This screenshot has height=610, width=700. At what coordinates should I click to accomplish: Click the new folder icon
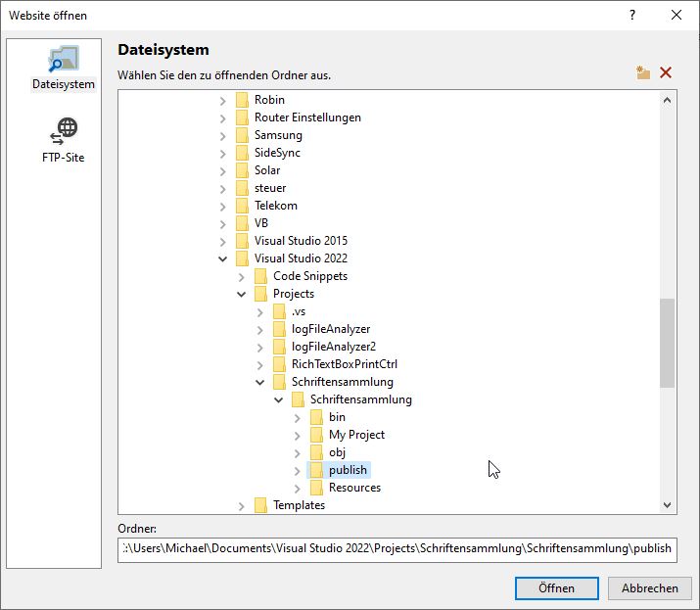click(x=642, y=73)
